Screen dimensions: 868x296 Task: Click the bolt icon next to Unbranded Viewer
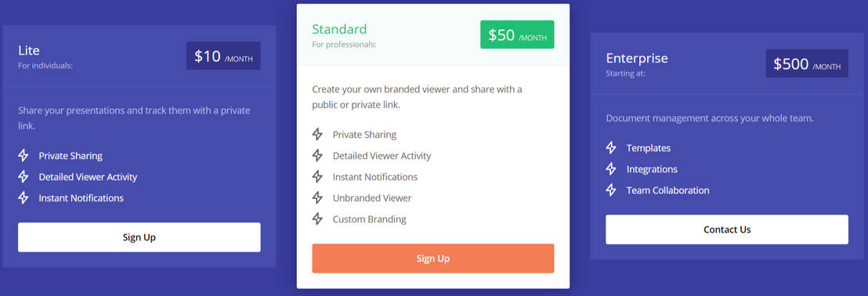[317, 197]
